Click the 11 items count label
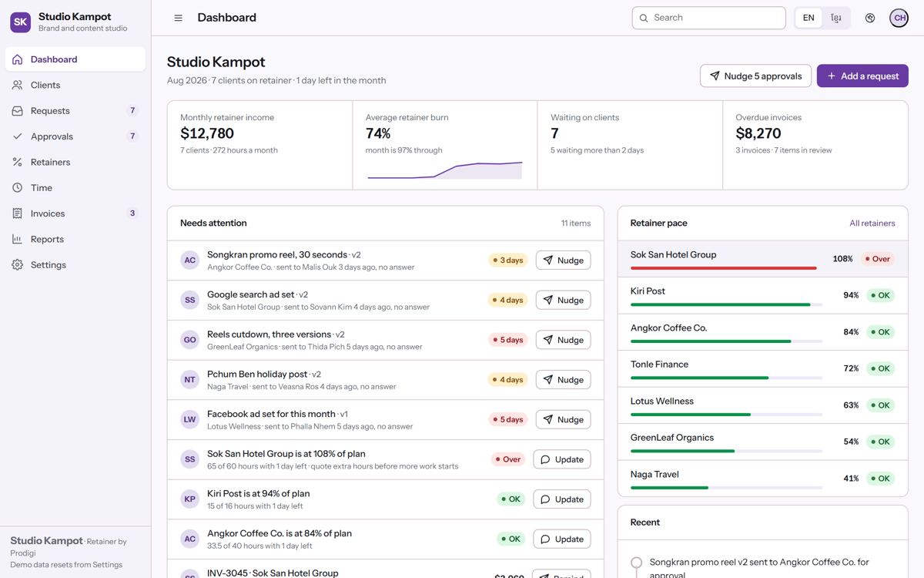The image size is (924, 578). point(576,223)
